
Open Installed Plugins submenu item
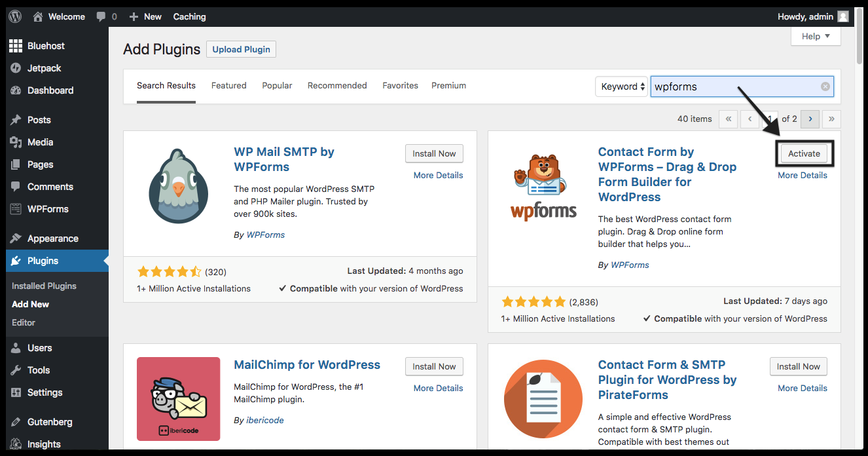coord(44,286)
